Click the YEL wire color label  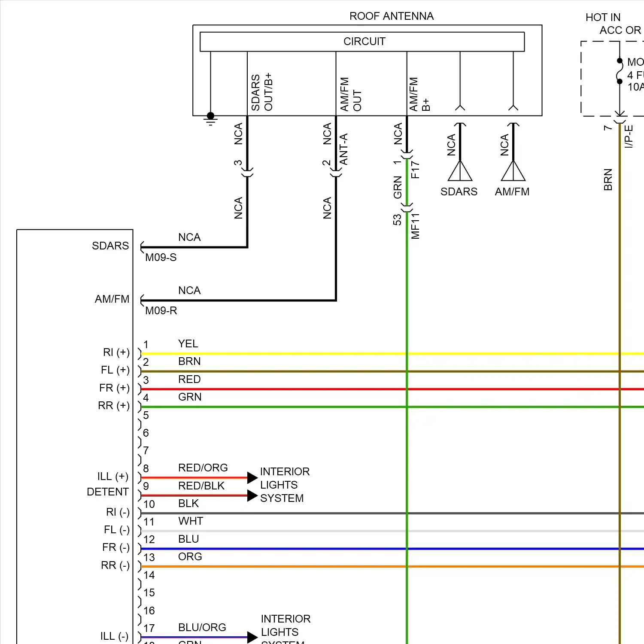[188, 343]
